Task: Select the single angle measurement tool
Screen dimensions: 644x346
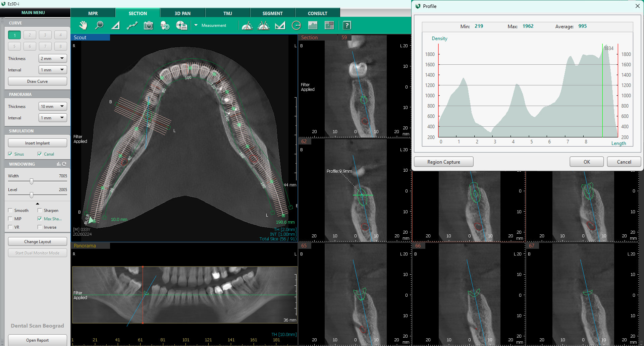Action: (x=247, y=25)
